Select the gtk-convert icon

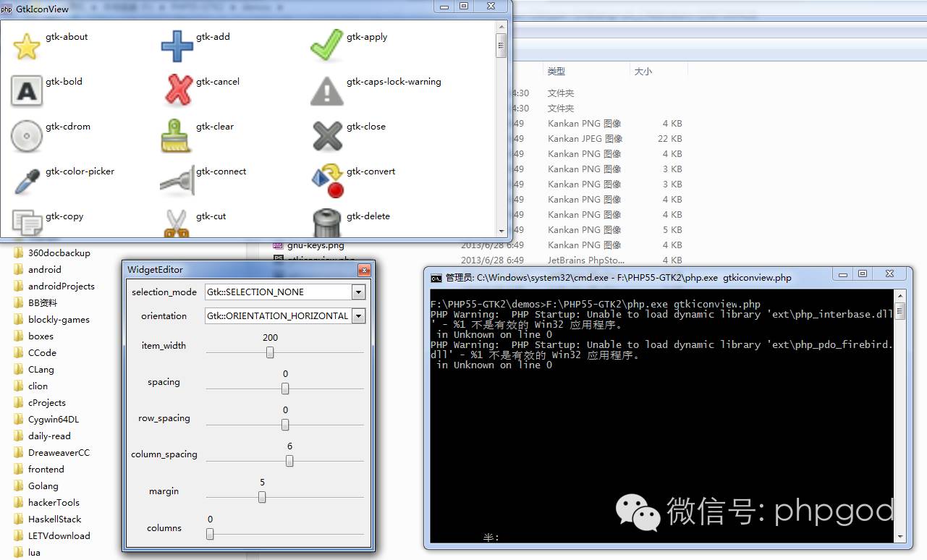pos(327,182)
